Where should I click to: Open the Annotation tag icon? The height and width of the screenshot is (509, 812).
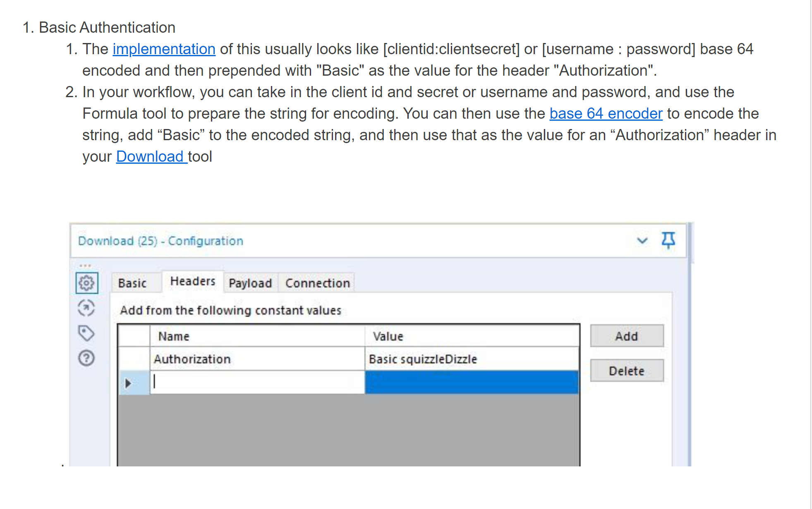coord(86,333)
